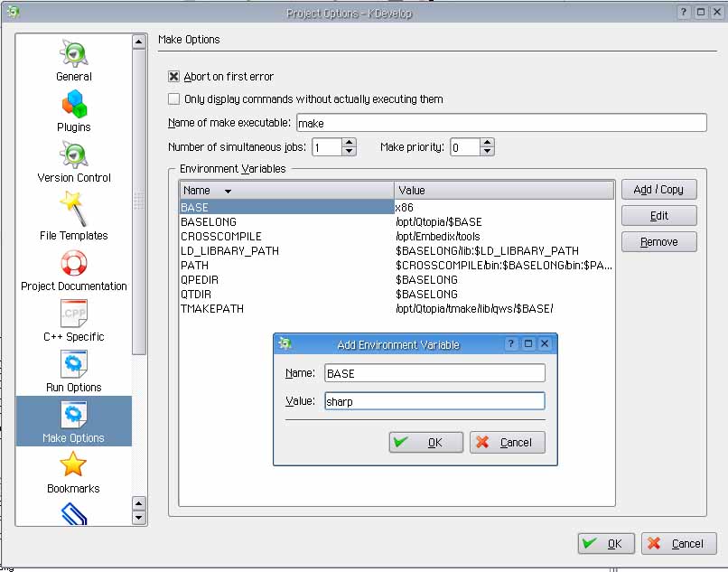Click the sidebar vertical scrollbar thumb
This screenshot has width=728, height=572.
click(x=139, y=202)
